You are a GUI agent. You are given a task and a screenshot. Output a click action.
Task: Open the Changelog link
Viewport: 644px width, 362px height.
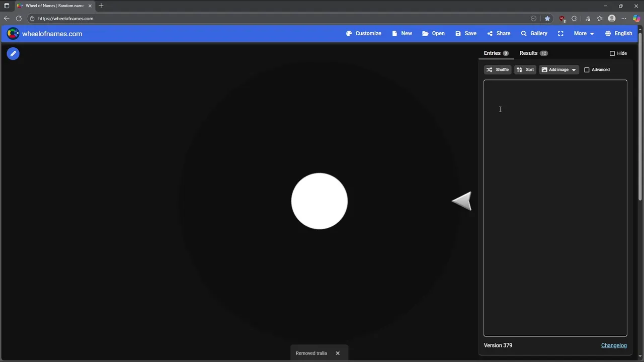(614, 345)
